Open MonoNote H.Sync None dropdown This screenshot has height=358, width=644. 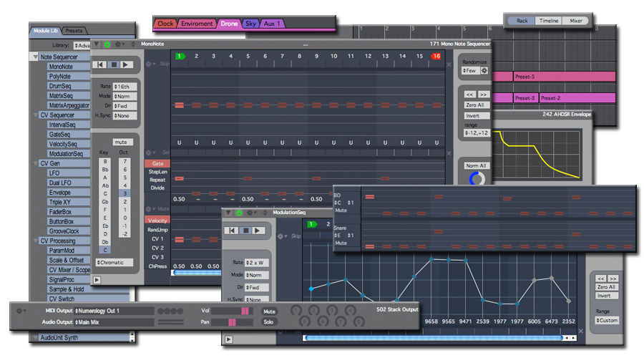click(x=125, y=116)
